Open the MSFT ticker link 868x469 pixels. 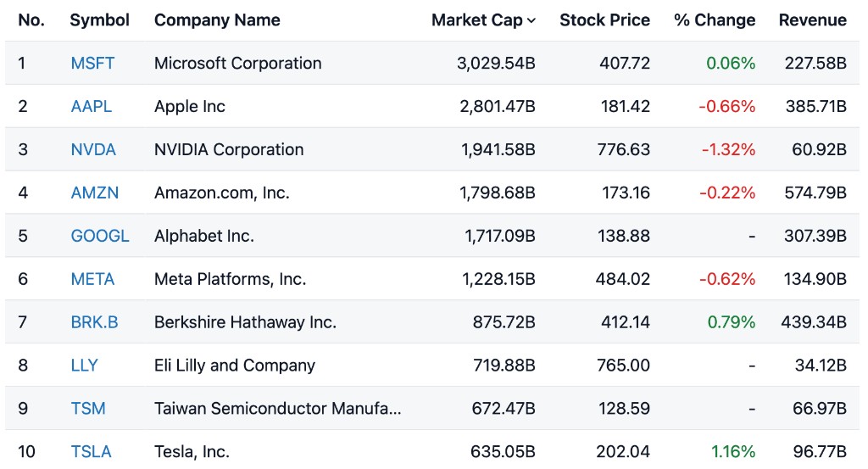tap(92, 64)
